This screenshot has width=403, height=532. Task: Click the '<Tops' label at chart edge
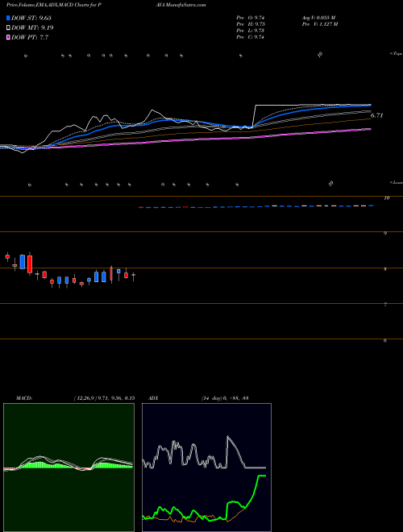pyautogui.click(x=397, y=54)
